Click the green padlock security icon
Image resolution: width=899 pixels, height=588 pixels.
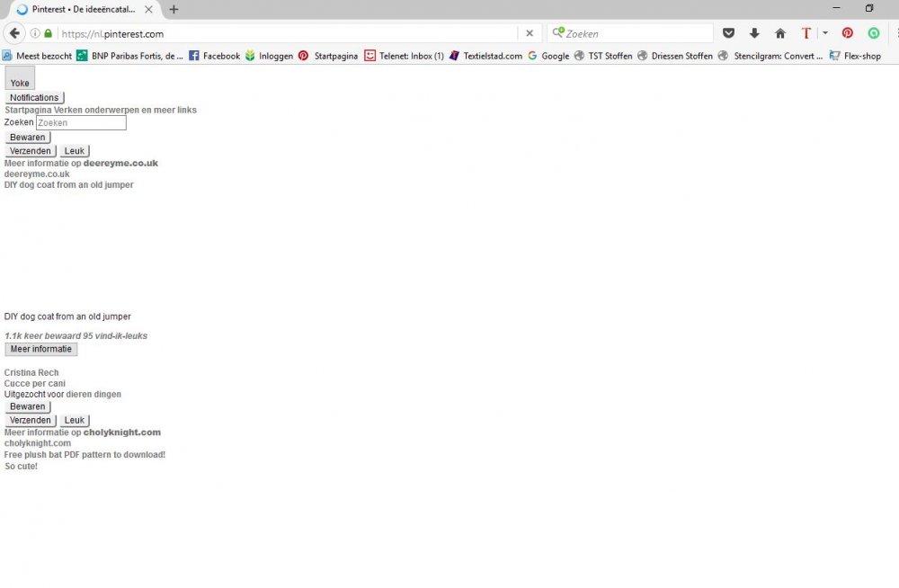(49, 33)
